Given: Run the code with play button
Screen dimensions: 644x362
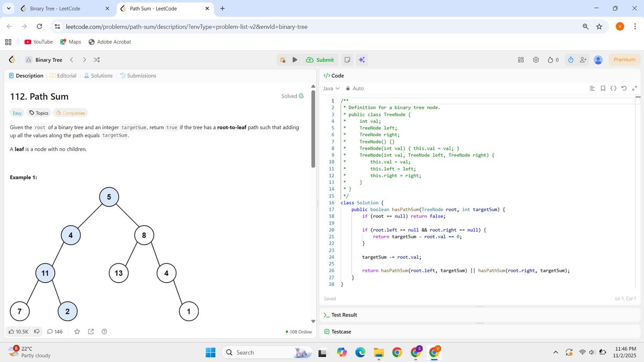Looking at the screenshot, I should (295, 60).
